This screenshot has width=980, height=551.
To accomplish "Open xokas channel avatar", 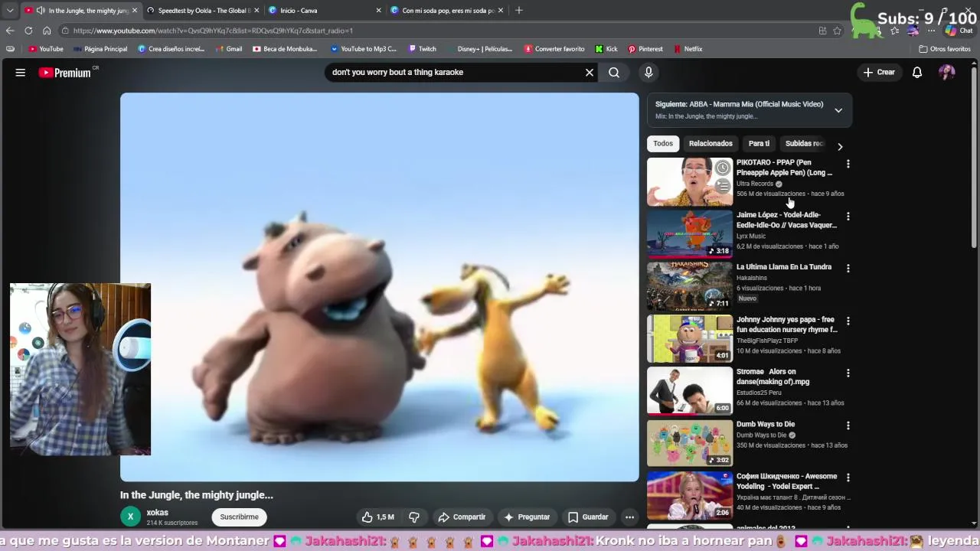I will [130, 517].
